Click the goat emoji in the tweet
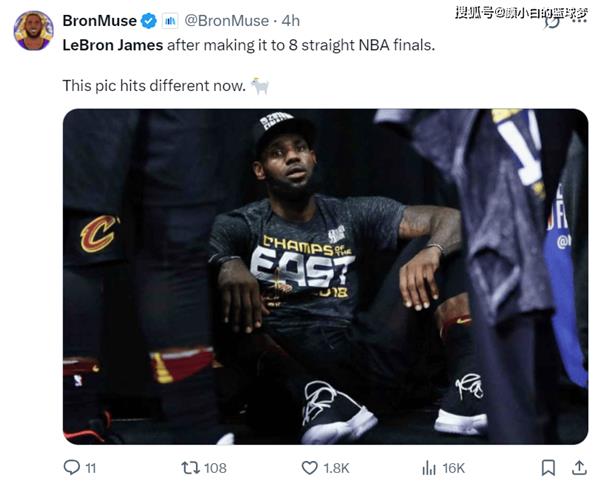 click(260, 85)
